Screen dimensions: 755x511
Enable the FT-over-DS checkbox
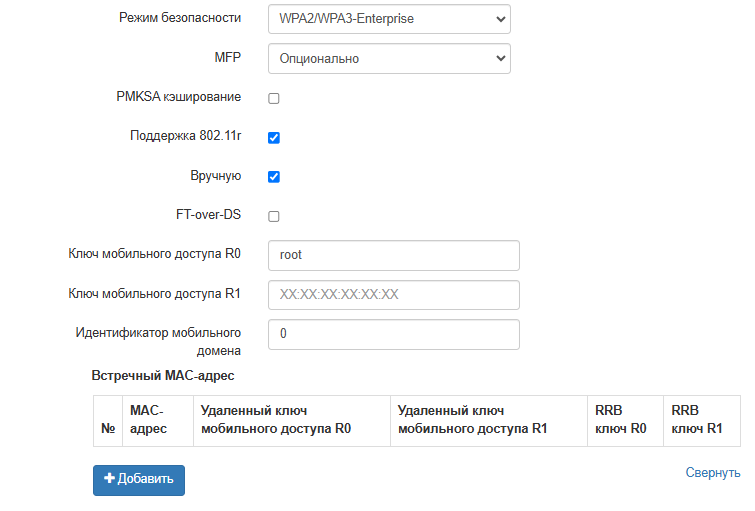(274, 216)
